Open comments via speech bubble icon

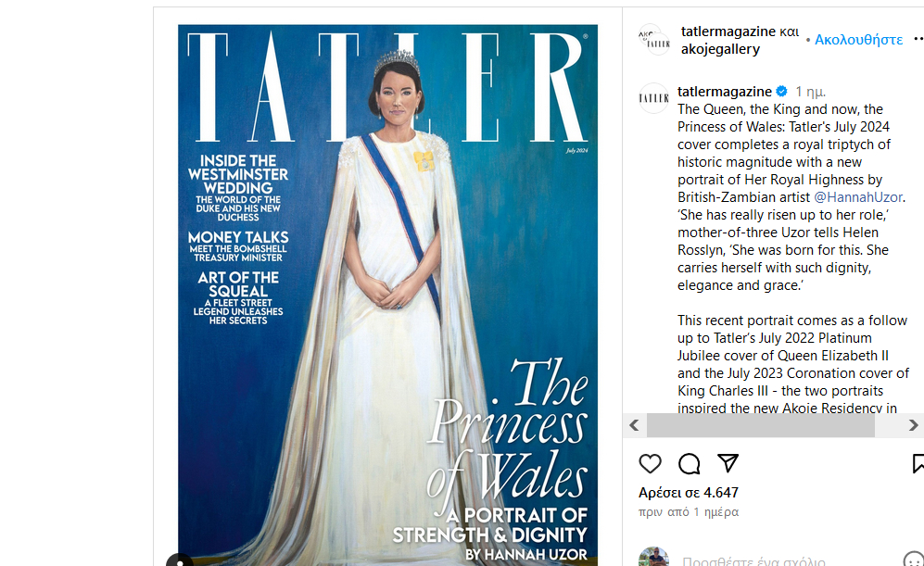click(x=689, y=463)
